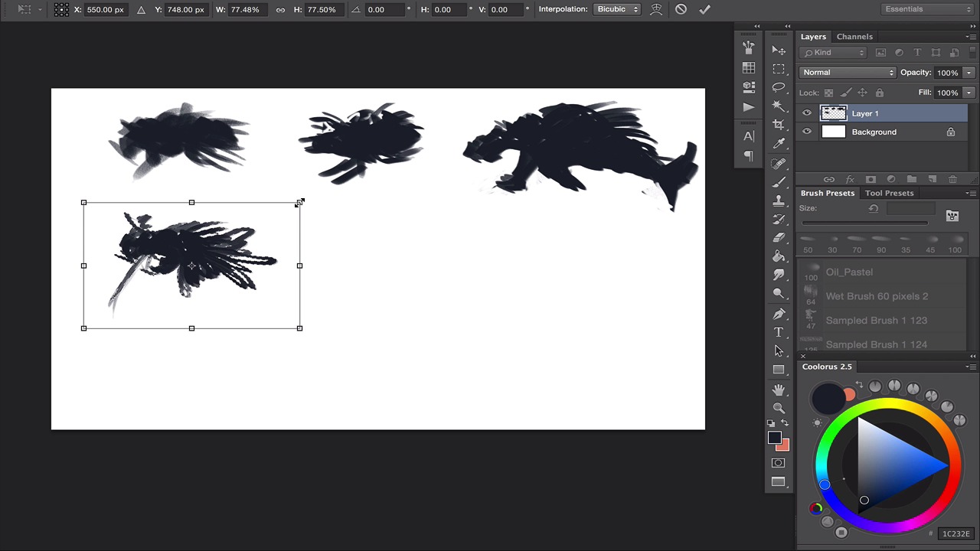Viewport: 980px width, 551px height.
Task: Cancel the transform in options bar
Action: [x=681, y=9]
